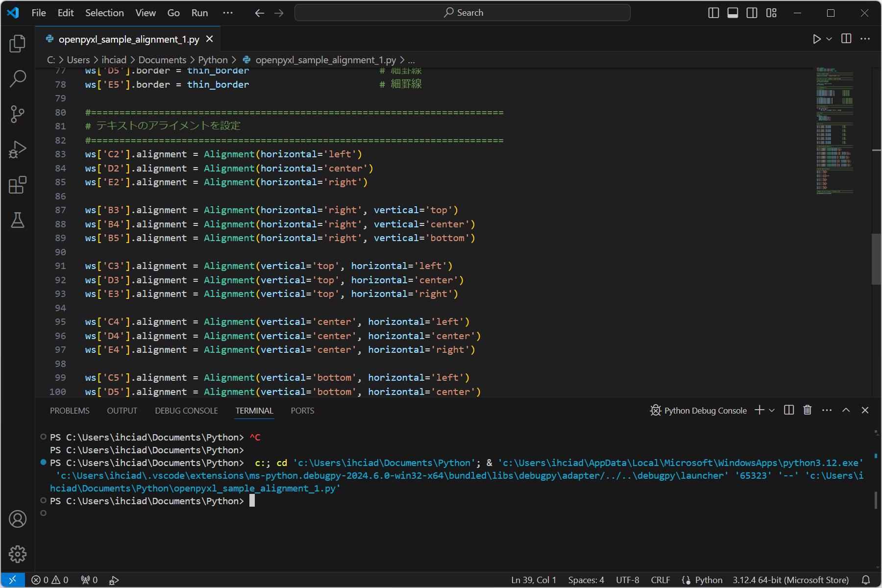Open the Edit menu
Viewport: 882px width, 588px height.
[x=66, y=13]
